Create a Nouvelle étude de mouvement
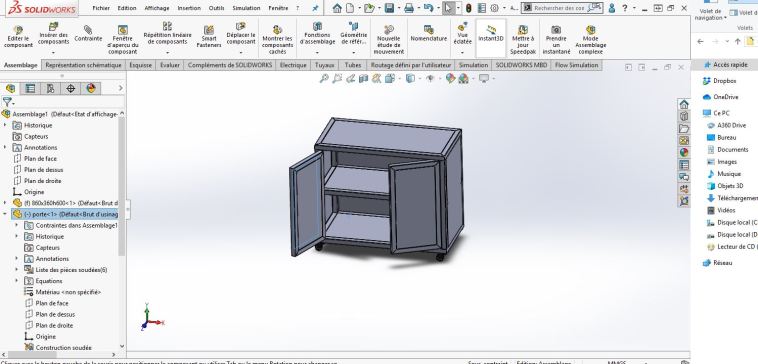This screenshot has width=758, height=364. pos(389,40)
